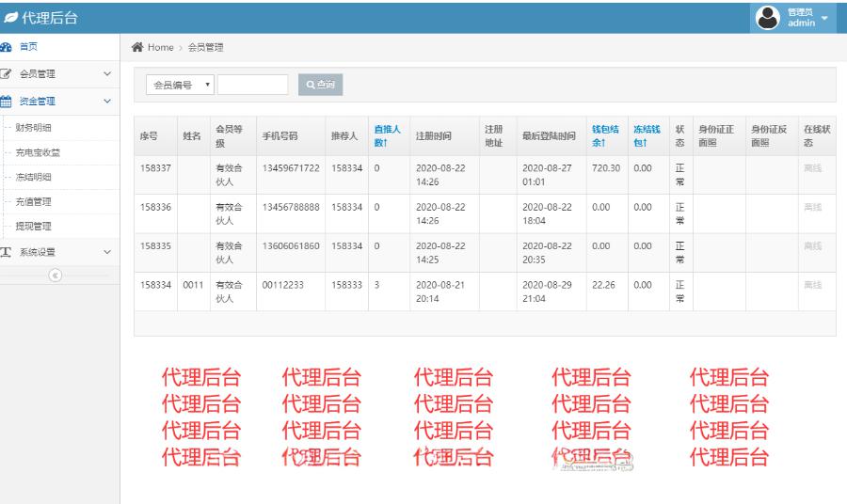Click the calendar icon next to 资金管理

[x=6, y=101]
